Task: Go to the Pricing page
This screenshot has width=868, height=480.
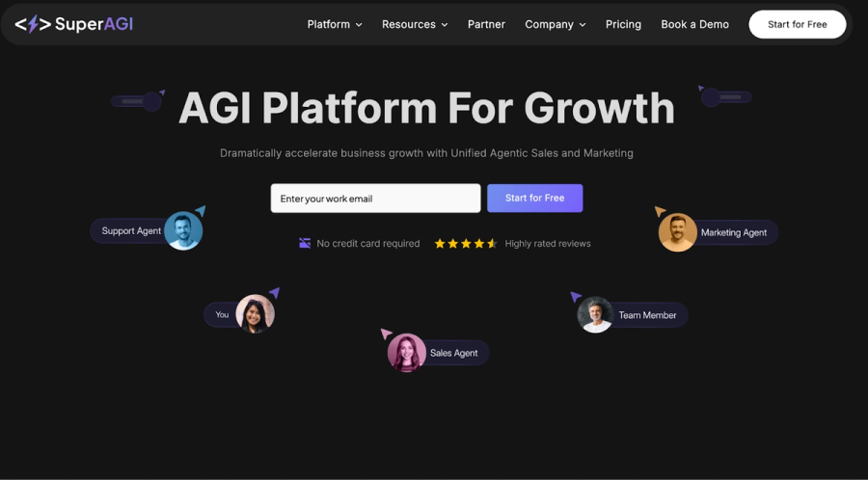Action: click(x=623, y=24)
